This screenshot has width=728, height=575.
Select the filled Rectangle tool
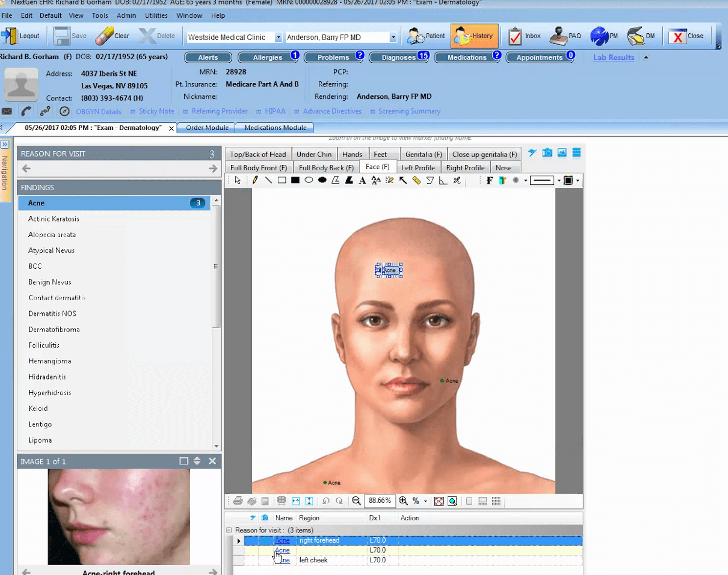coord(295,180)
